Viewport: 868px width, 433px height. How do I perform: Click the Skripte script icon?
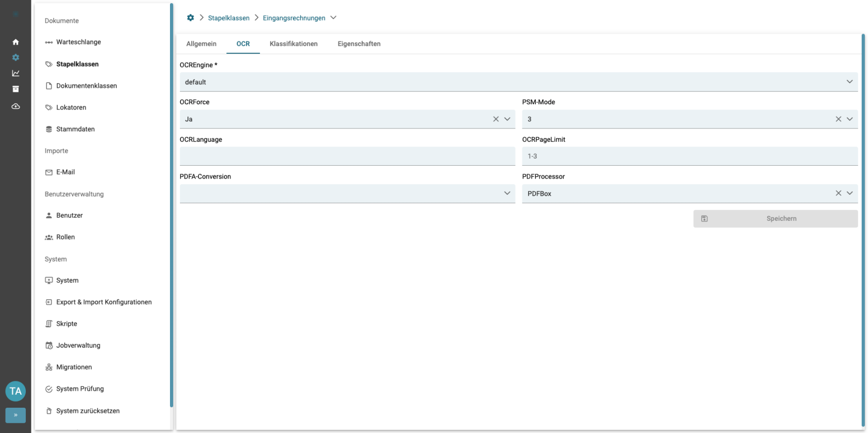[x=49, y=324]
